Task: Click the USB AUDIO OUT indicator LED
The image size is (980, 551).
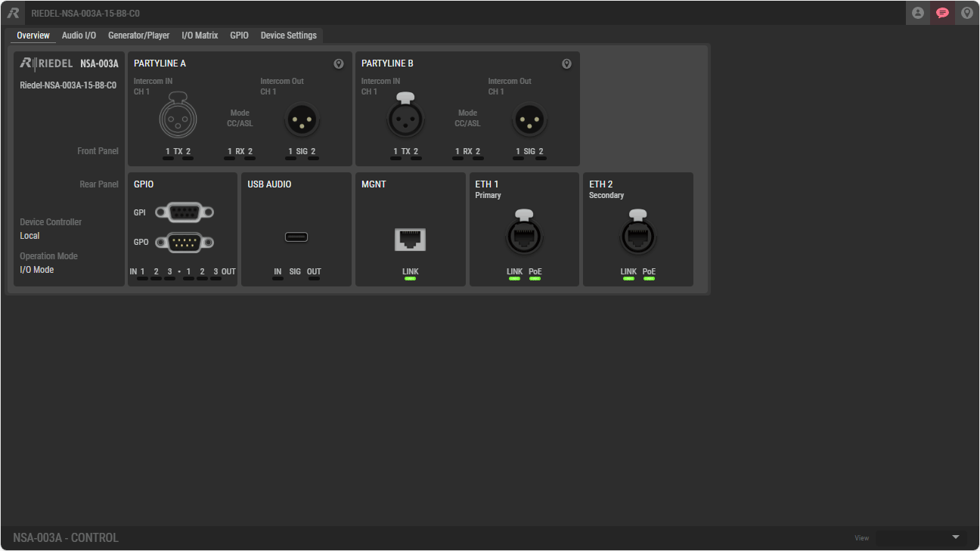Action: coord(314,279)
